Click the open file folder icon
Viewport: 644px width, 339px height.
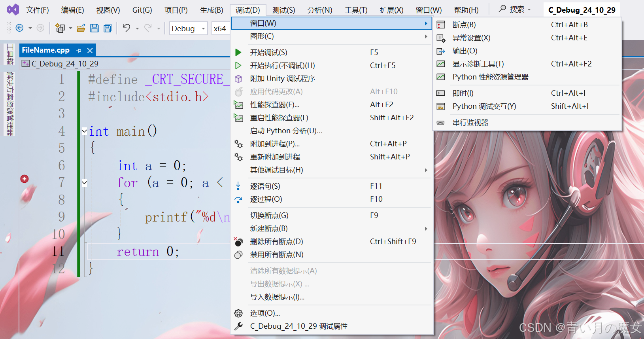(x=81, y=28)
